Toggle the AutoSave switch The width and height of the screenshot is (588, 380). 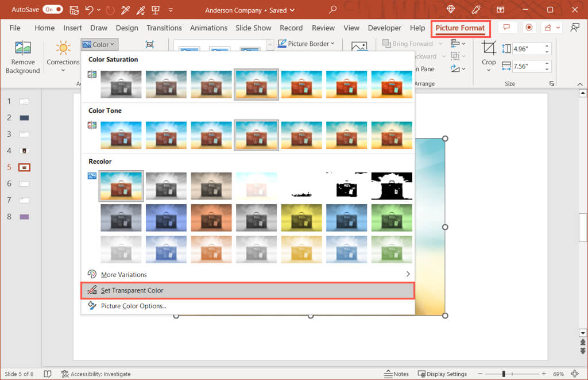53,10
